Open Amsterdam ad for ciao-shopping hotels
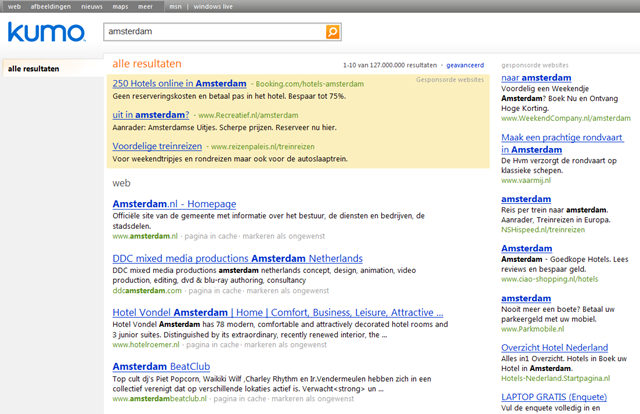The image size is (640, 414). tap(527, 248)
